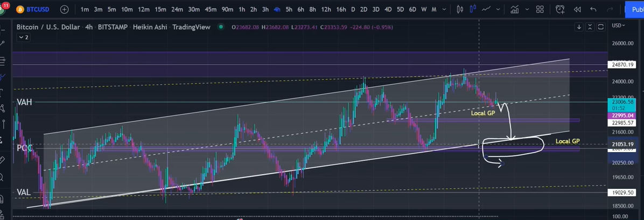Choose the active 4h interval
This screenshot has width=644, height=220.
tap(277, 9)
